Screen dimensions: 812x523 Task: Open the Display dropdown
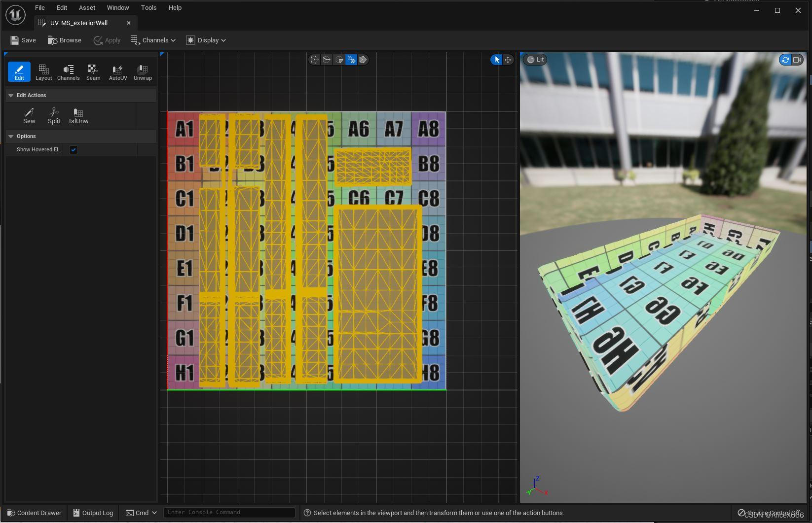coord(206,40)
